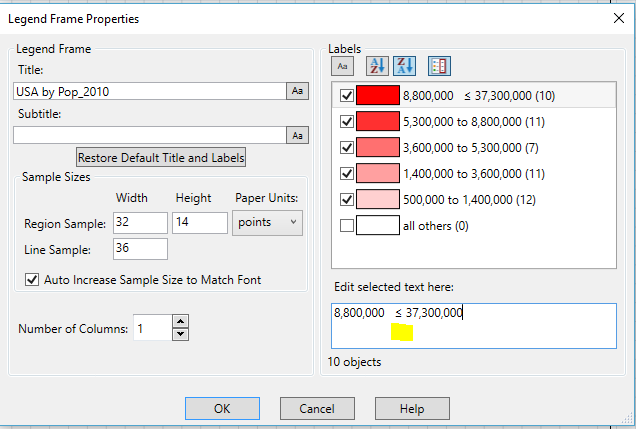Uncheck the 8,800,000 ≤ 37,300,000 range checkbox
The image size is (636, 429).
pos(347,96)
